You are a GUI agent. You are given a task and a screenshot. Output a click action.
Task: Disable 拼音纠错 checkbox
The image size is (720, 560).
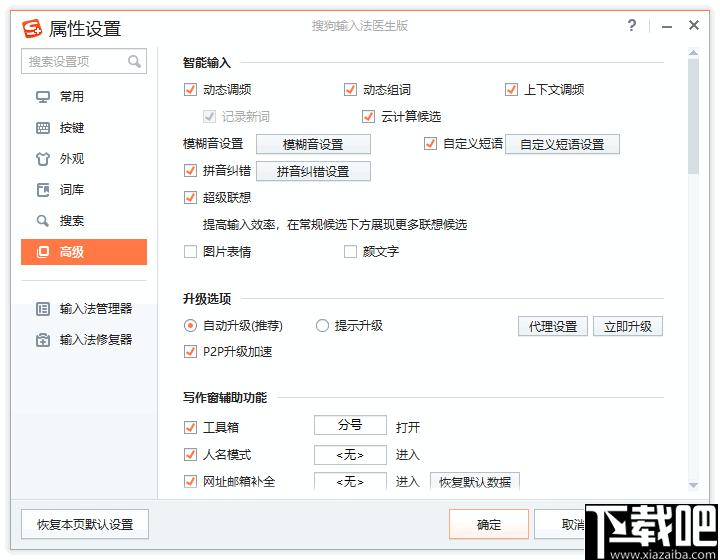click(190, 171)
